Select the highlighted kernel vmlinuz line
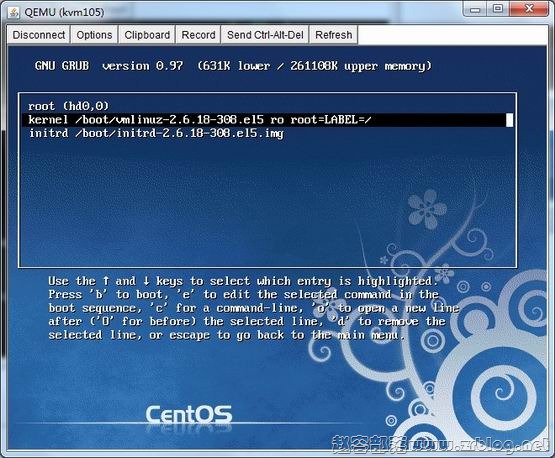 tap(267, 120)
